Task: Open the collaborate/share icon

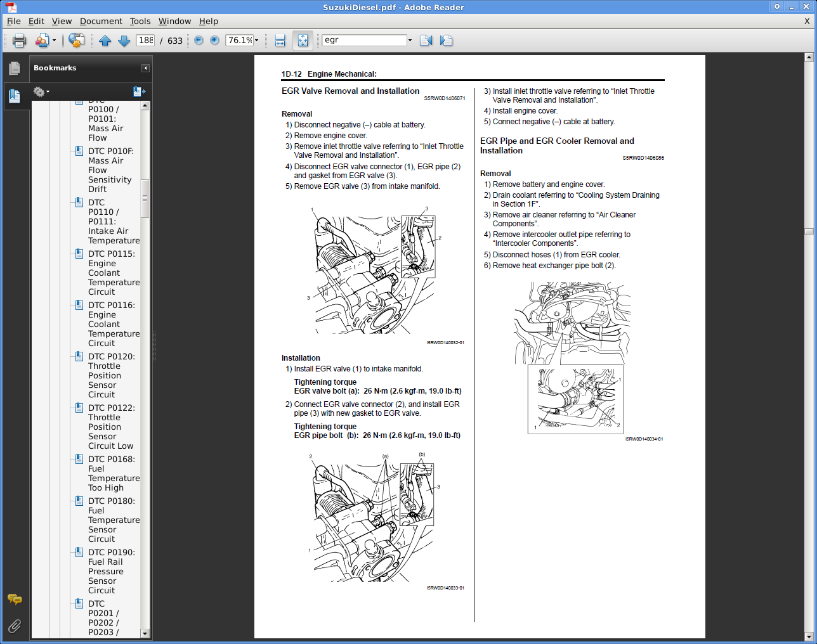Action: click(42, 41)
